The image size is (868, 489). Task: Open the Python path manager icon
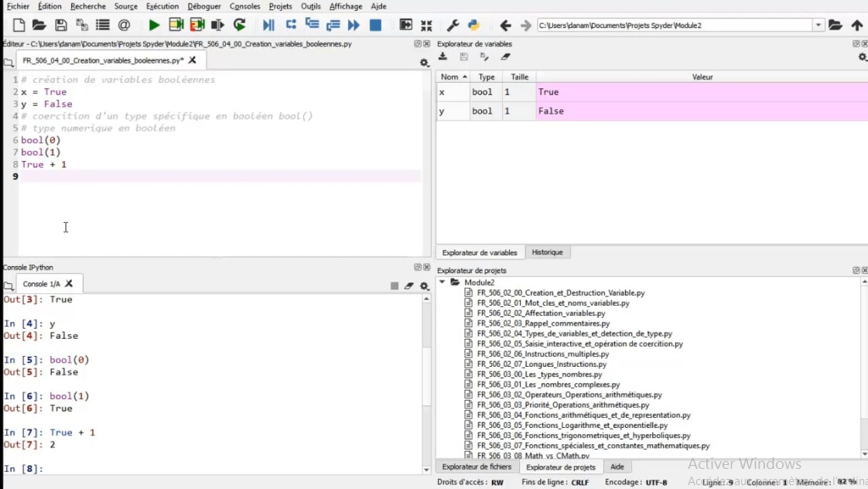coord(473,26)
